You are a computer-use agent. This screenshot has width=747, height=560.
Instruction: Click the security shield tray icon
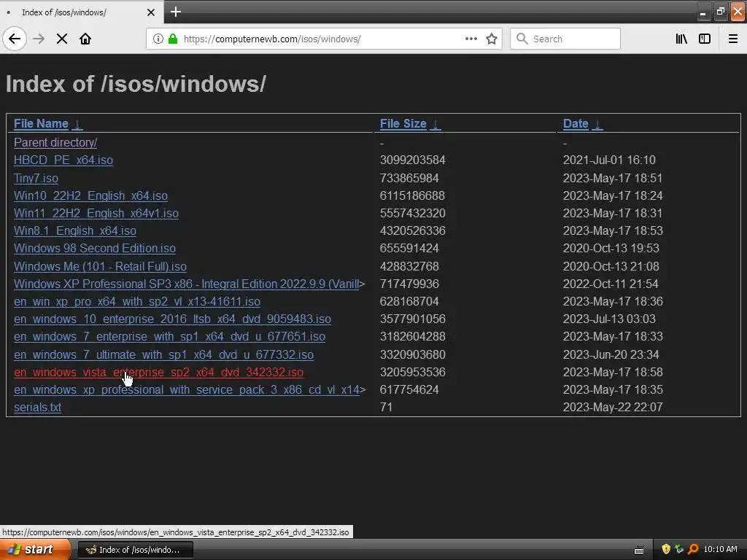coord(666,550)
